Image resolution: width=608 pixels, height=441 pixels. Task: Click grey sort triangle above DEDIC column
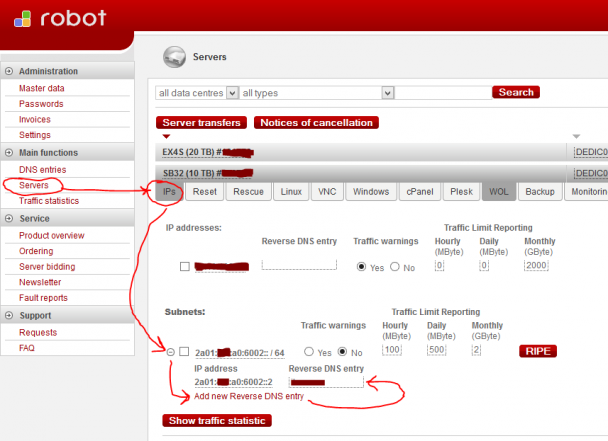coord(576,136)
